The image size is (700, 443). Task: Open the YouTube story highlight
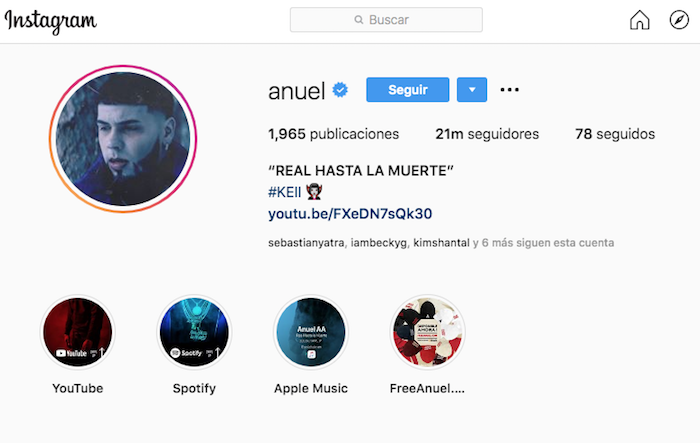tap(78, 332)
